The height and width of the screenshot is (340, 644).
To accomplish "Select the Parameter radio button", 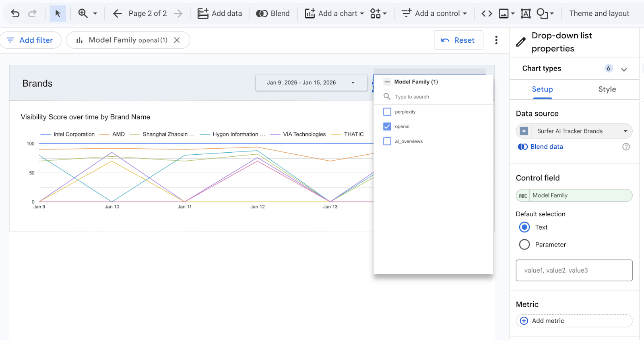I will pos(524,245).
